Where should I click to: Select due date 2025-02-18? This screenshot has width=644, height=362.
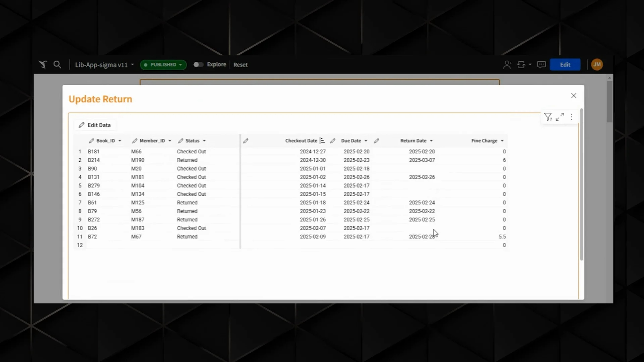point(356,169)
